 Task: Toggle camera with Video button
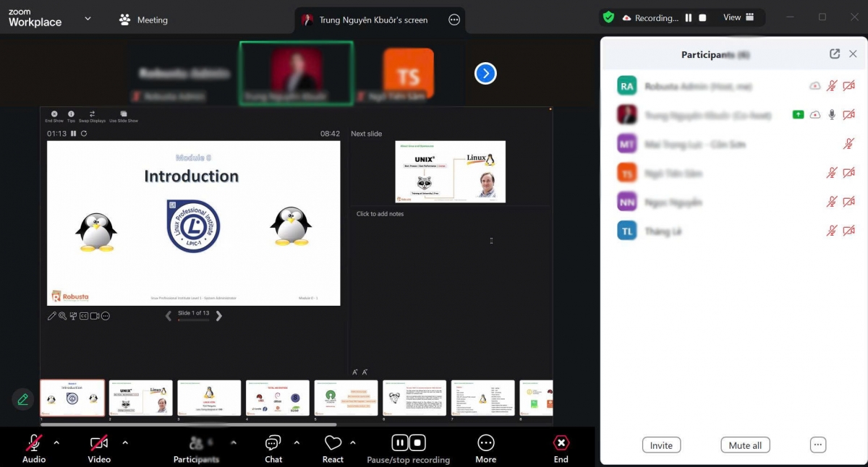99,442
